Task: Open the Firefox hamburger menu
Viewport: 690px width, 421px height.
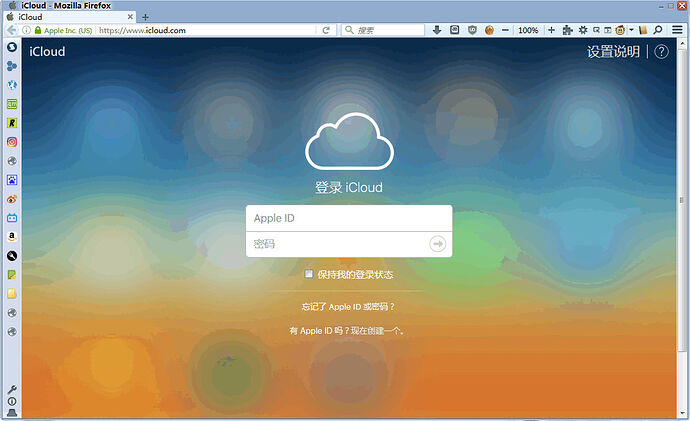Action: click(678, 31)
